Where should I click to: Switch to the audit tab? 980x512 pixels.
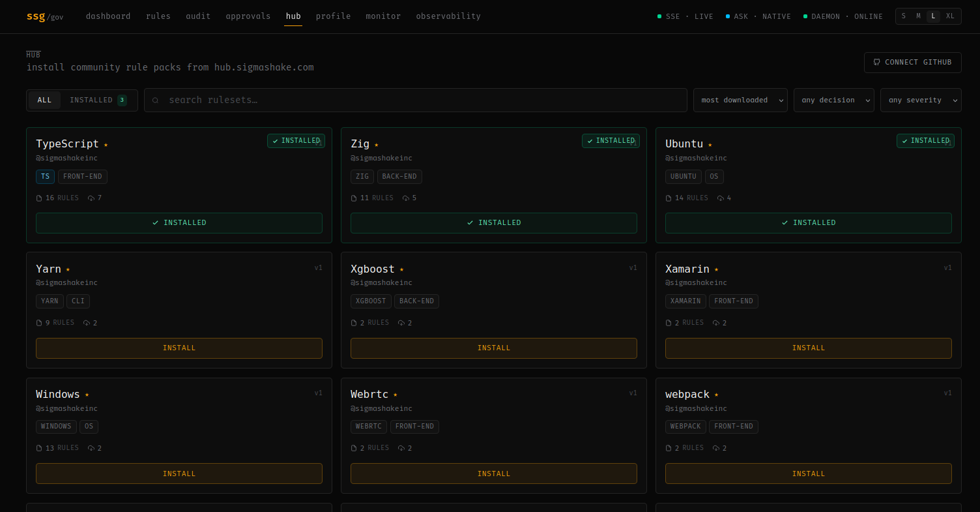pyautogui.click(x=198, y=16)
